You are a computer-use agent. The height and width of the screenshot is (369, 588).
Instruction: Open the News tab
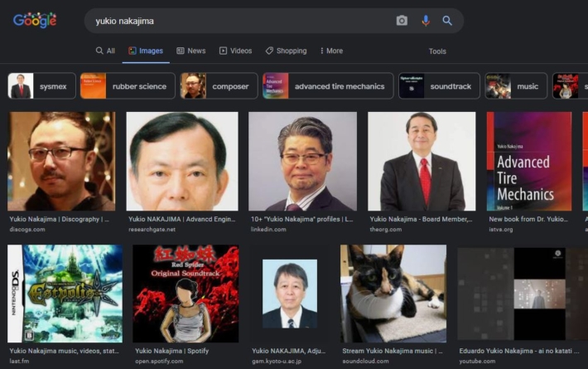click(x=191, y=51)
